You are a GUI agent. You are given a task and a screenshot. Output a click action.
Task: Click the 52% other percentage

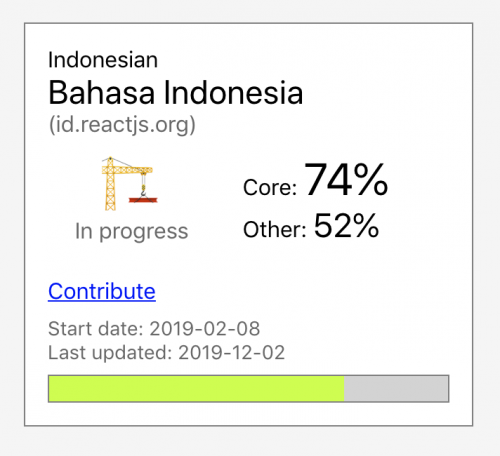tap(346, 226)
